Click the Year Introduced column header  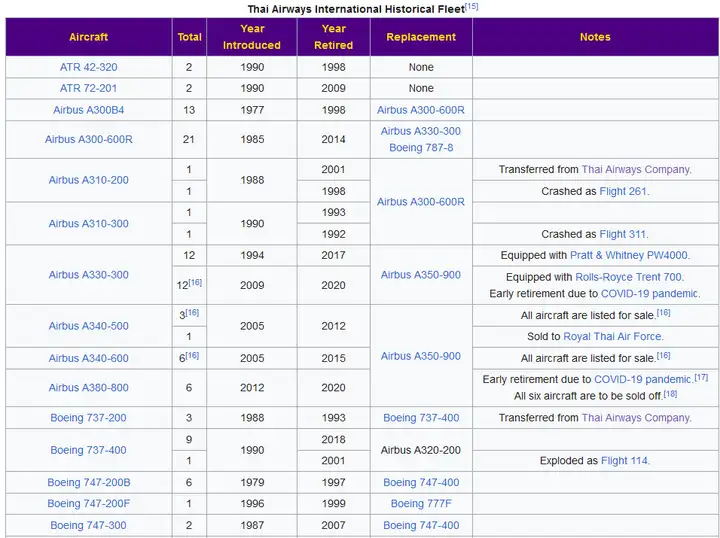tap(252, 37)
